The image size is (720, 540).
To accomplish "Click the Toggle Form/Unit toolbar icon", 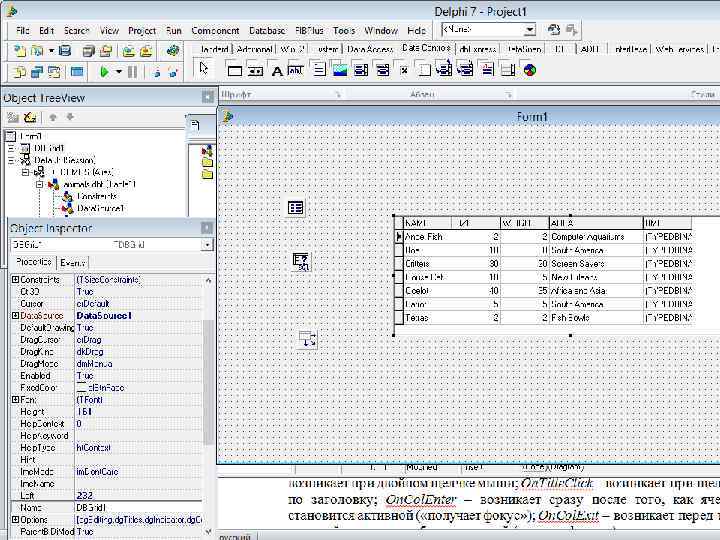I will click(x=54, y=72).
